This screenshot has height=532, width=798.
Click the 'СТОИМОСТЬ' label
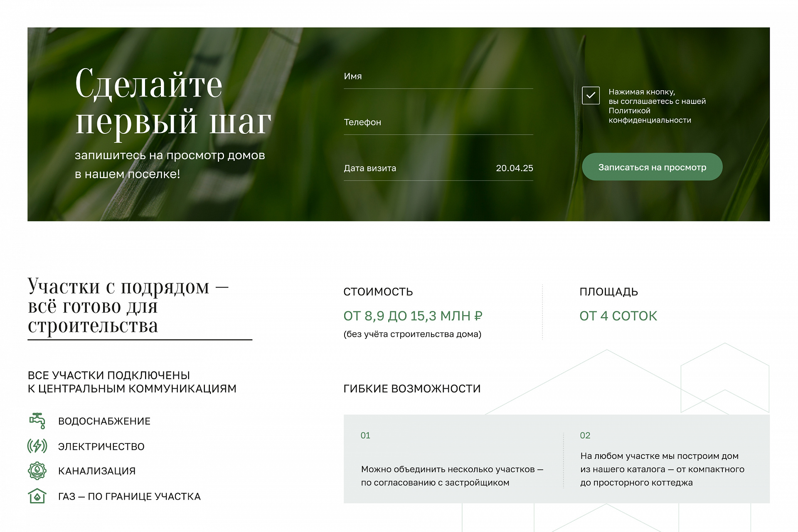[x=378, y=292]
